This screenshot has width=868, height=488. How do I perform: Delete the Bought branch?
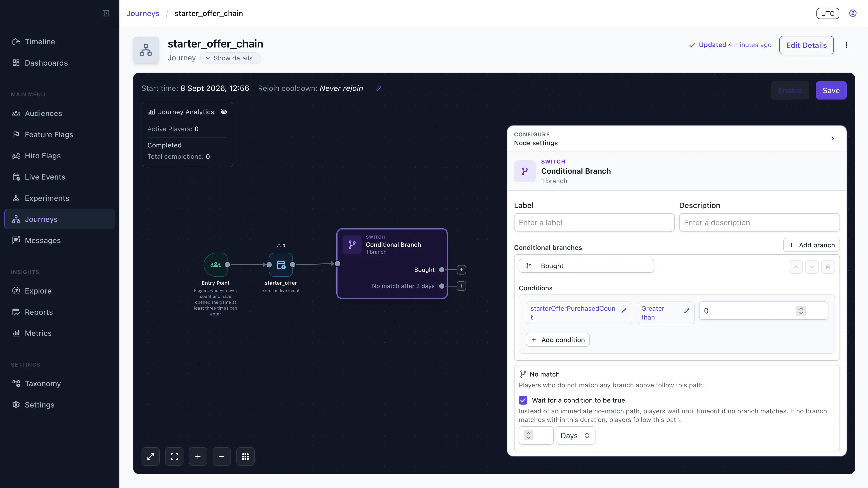click(828, 267)
